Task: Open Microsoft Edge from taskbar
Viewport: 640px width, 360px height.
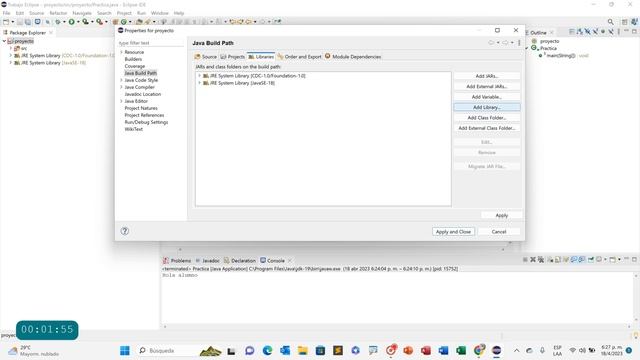Action: tap(267, 350)
